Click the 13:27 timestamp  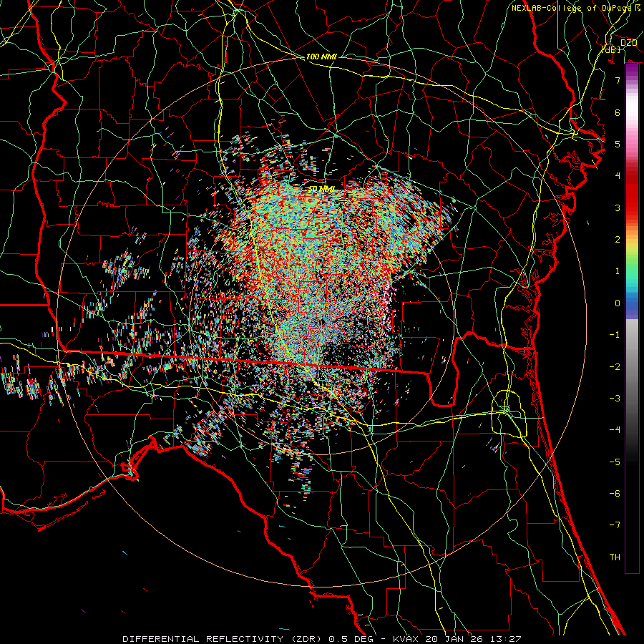tap(504, 639)
